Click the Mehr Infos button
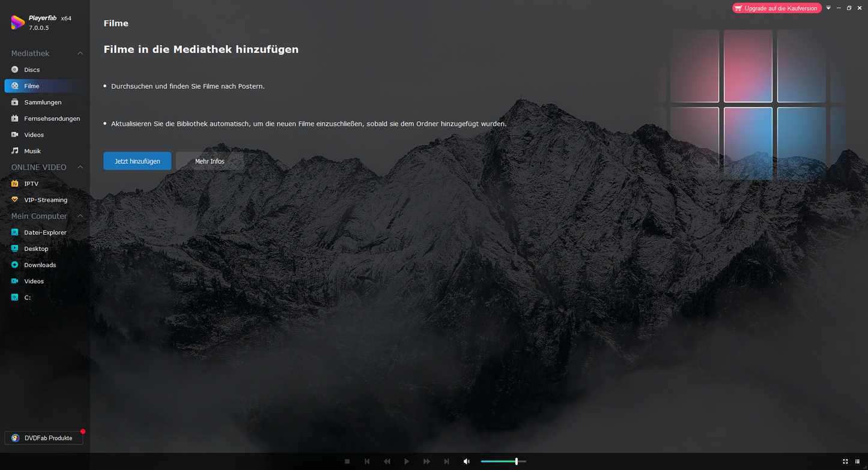Image resolution: width=868 pixels, height=470 pixels. click(210, 161)
